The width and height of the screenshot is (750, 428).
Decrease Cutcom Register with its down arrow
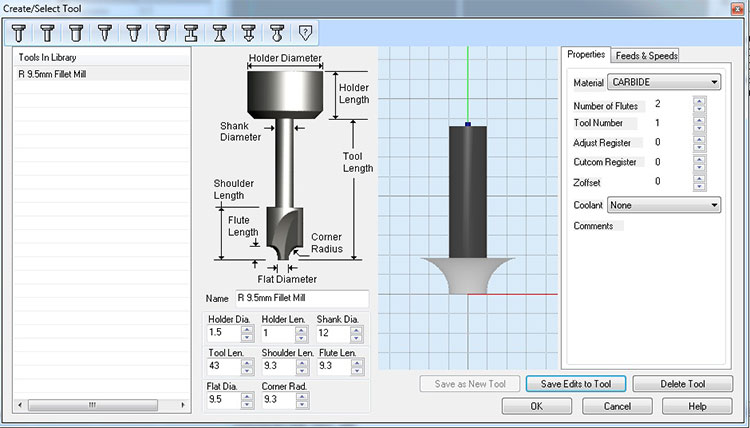tap(699, 167)
